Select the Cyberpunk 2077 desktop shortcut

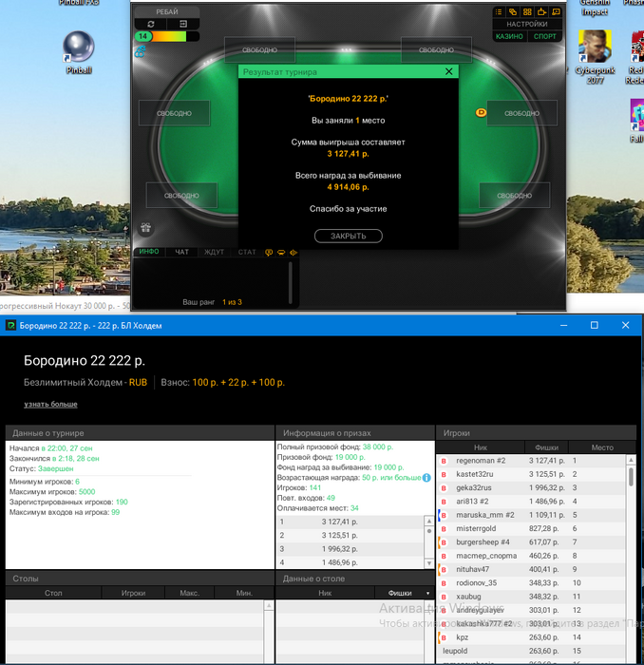[x=595, y=57]
